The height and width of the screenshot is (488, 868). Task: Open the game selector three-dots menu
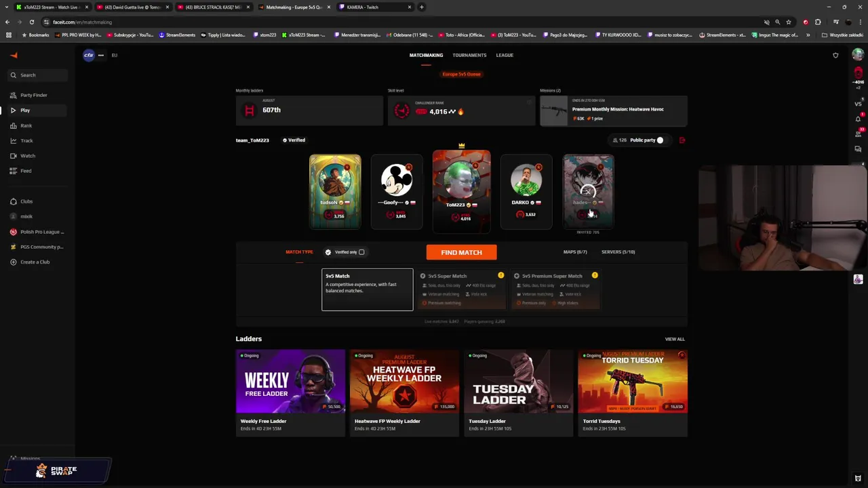pyautogui.click(x=100, y=56)
